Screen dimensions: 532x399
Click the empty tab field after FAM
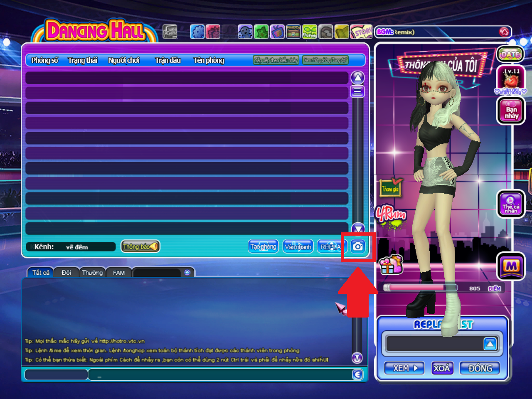click(x=157, y=273)
